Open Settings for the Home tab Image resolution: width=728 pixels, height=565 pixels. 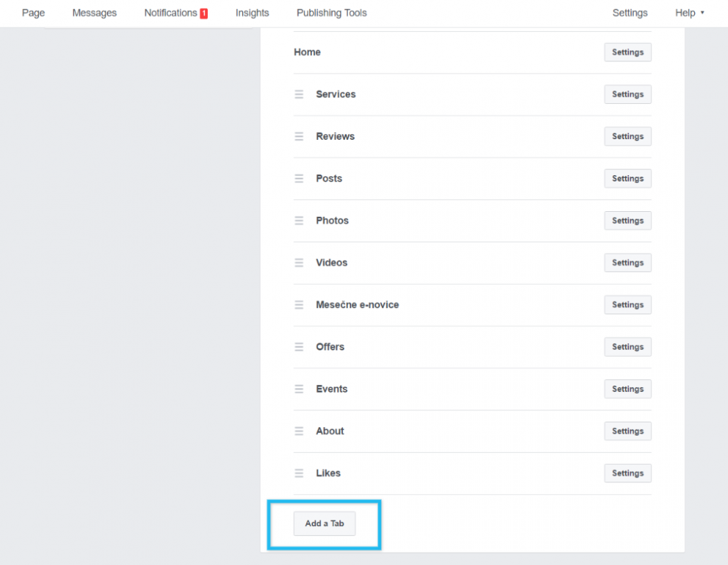coord(628,52)
